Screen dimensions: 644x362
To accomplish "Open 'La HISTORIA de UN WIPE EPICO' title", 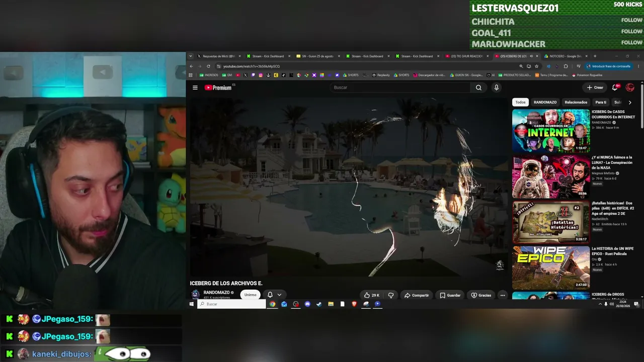I will 613,251.
